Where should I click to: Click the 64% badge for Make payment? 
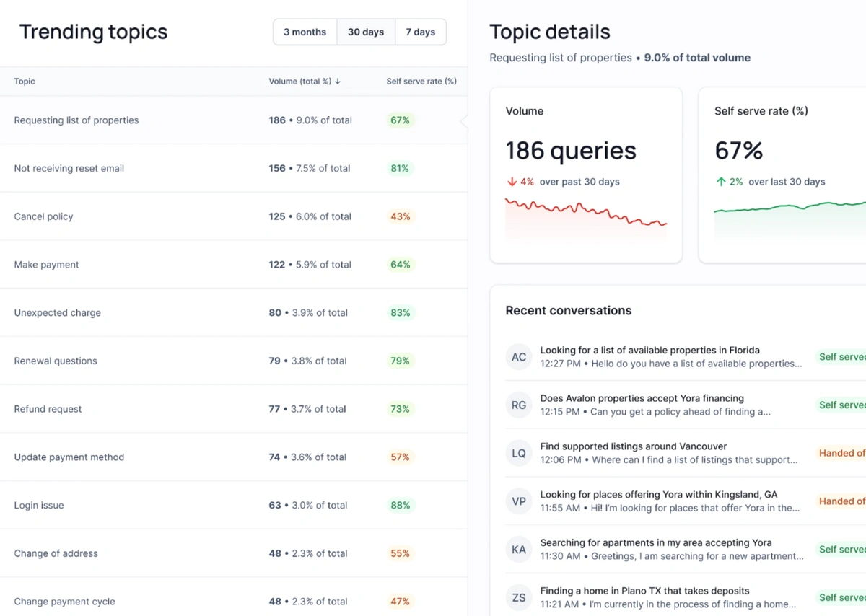pos(400,265)
